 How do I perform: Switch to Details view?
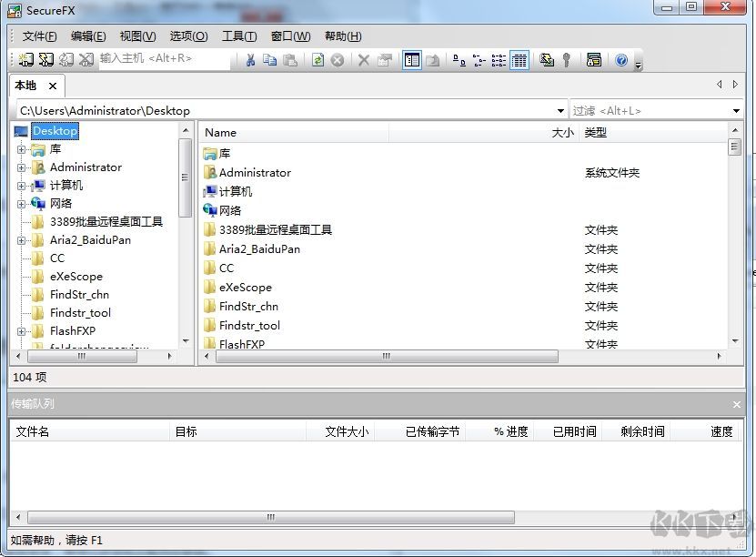[519, 60]
